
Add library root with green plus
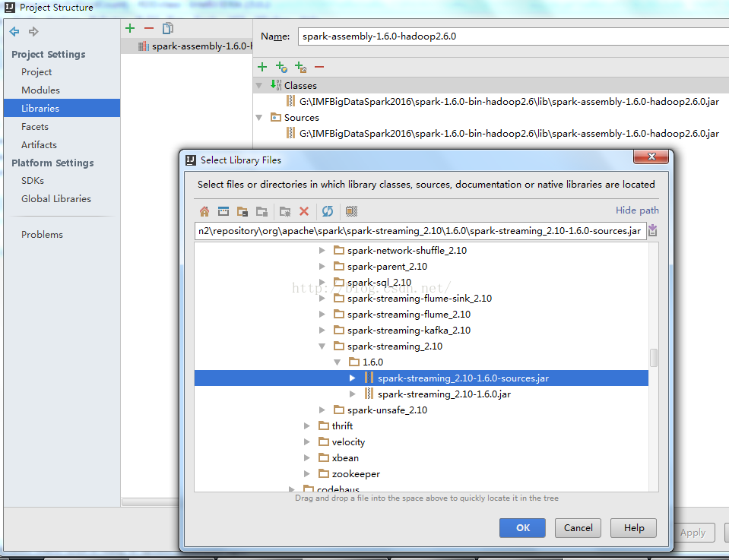click(x=262, y=67)
